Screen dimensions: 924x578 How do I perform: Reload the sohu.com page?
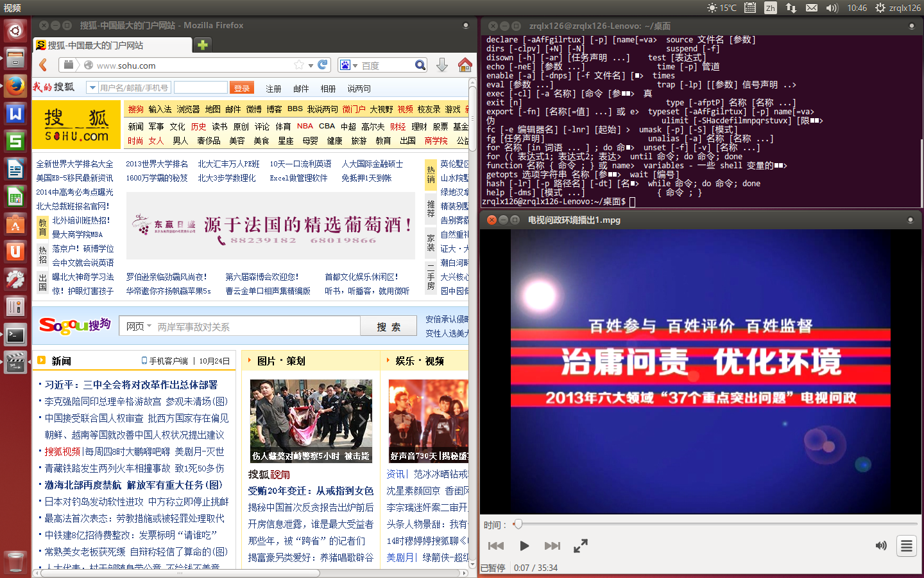[x=323, y=65]
